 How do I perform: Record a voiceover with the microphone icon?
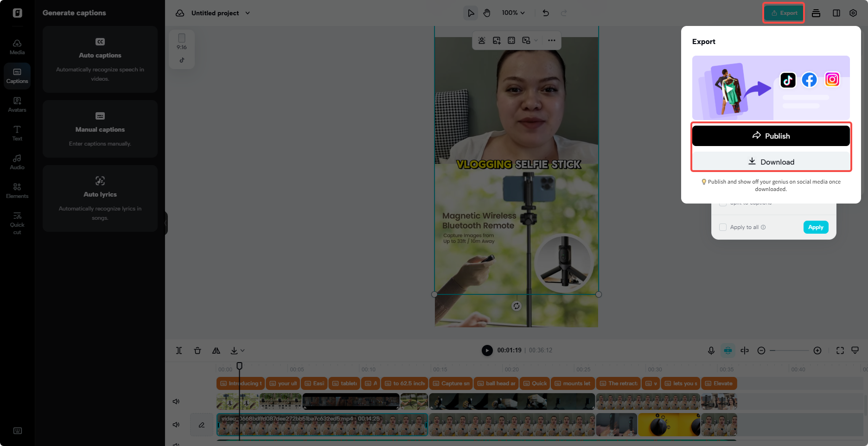click(x=711, y=350)
